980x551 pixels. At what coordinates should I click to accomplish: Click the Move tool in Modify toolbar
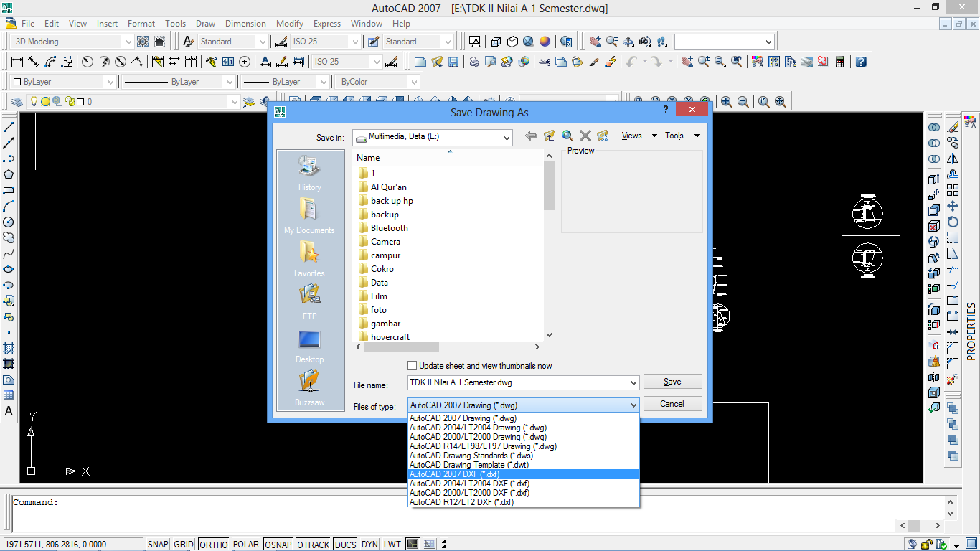point(953,206)
